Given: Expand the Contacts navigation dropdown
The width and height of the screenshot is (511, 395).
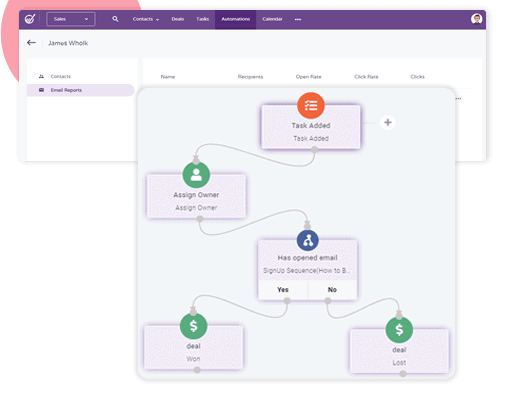Looking at the screenshot, I should click(x=146, y=19).
